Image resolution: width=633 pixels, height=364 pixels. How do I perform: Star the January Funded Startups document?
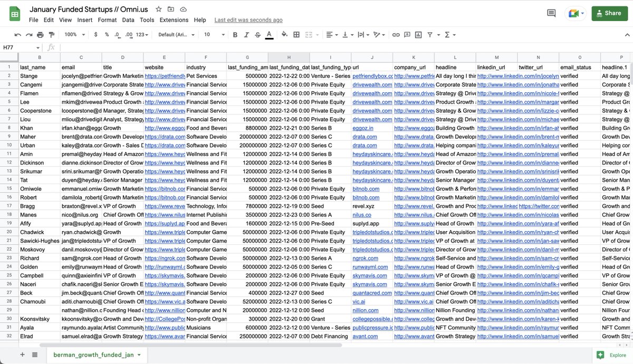pos(159,9)
